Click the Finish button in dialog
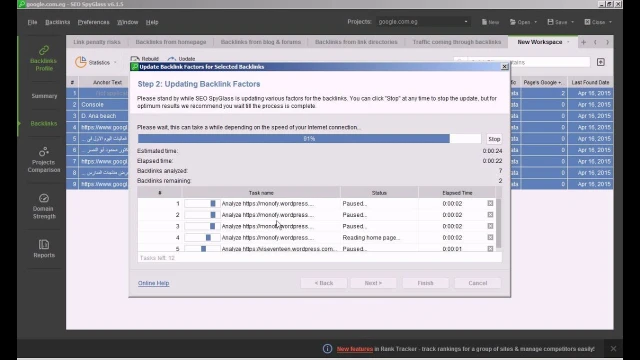640x360 pixels. (425, 283)
